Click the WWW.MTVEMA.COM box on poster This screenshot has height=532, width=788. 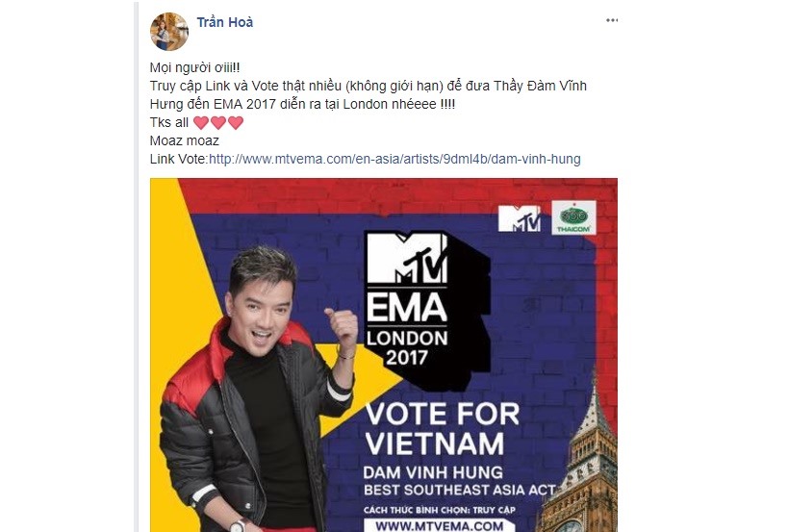[440, 525]
